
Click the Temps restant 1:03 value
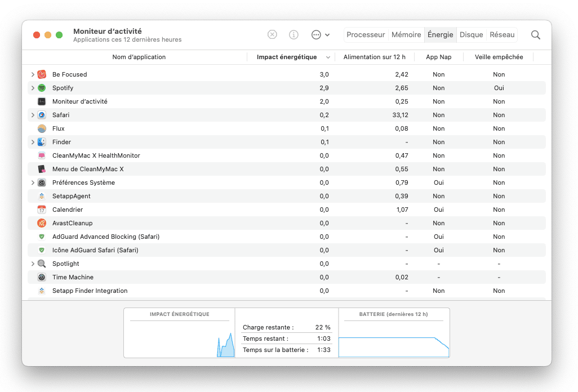pyautogui.click(x=324, y=338)
